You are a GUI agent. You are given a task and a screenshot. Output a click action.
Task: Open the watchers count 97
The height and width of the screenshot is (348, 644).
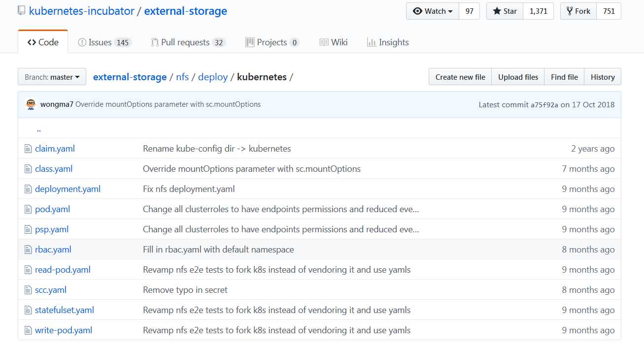click(x=469, y=11)
